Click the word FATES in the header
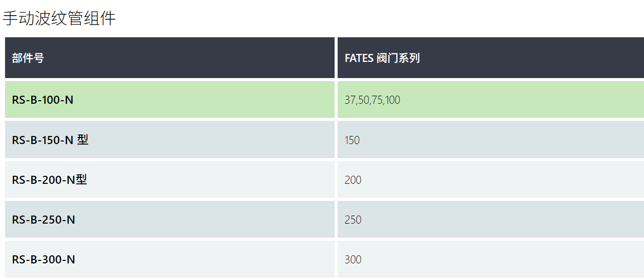Screen dimensions: 644x278 (x=359, y=58)
